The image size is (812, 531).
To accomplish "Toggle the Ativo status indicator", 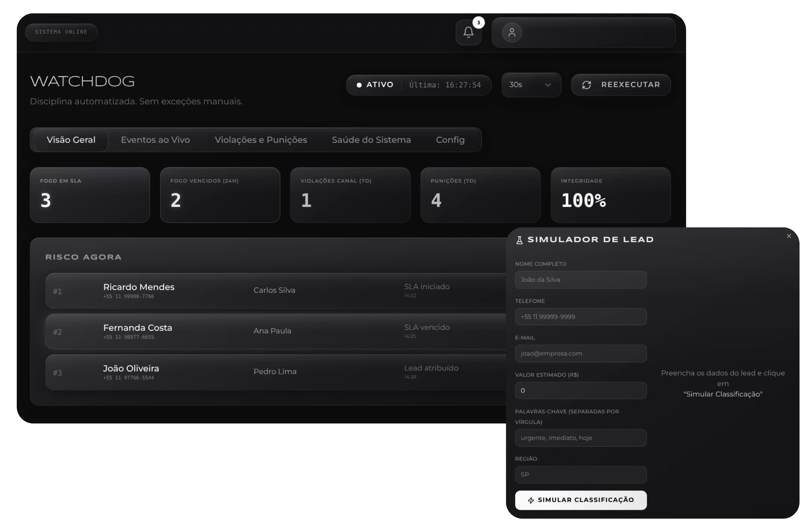I will pyautogui.click(x=375, y=85).
